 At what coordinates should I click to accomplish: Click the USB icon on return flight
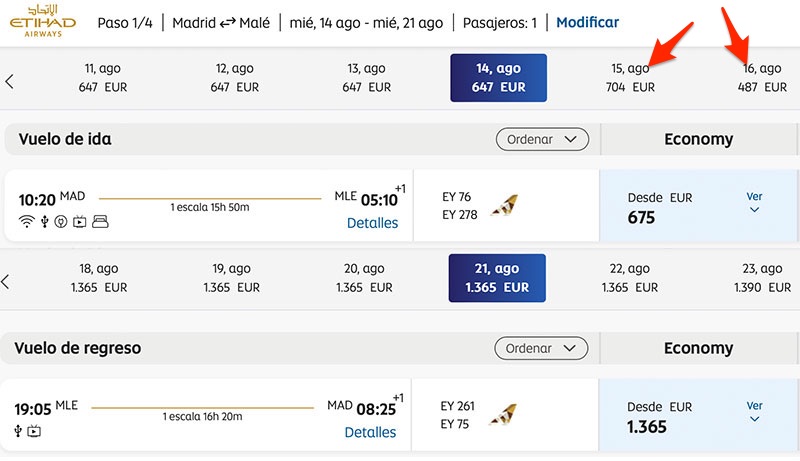18,431
